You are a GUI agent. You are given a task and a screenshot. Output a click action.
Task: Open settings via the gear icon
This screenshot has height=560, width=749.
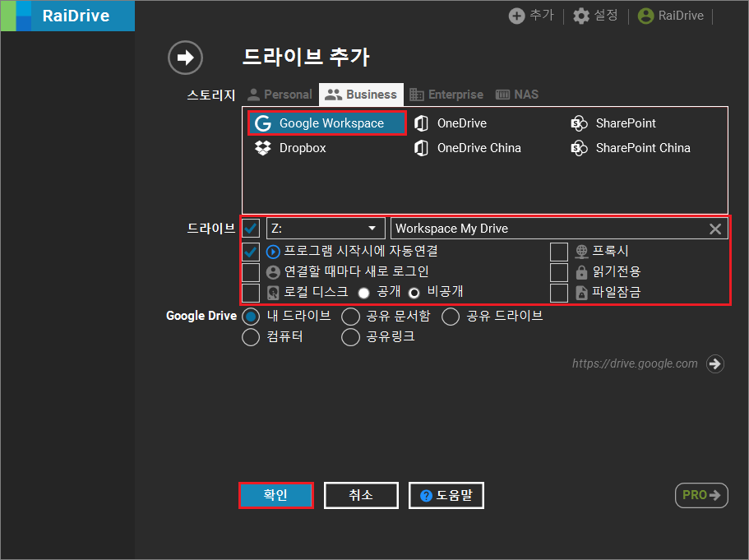(x=581, y=16)
